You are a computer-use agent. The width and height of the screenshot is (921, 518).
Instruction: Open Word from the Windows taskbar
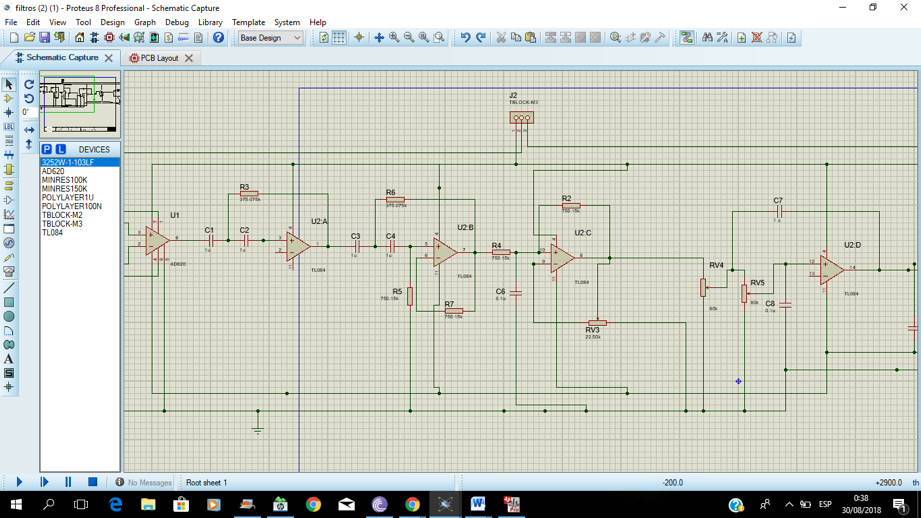[478, 504]
